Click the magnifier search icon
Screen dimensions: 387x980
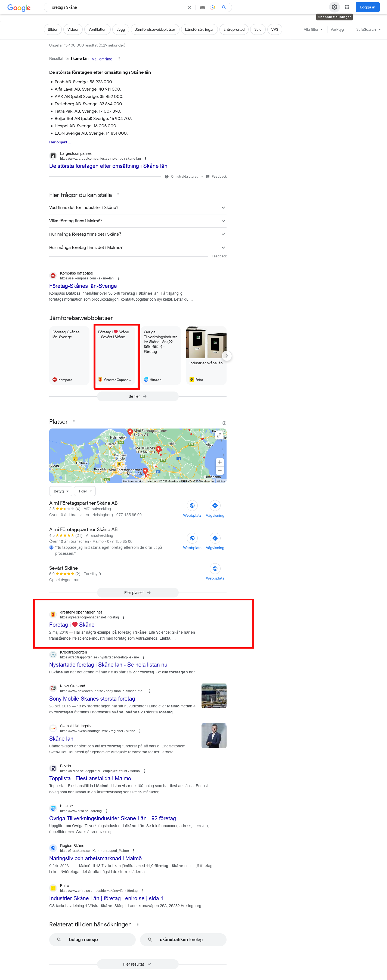224,7
